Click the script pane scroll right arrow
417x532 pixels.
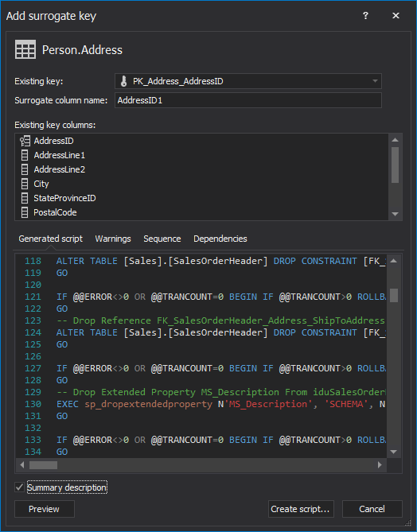[380, 465]
